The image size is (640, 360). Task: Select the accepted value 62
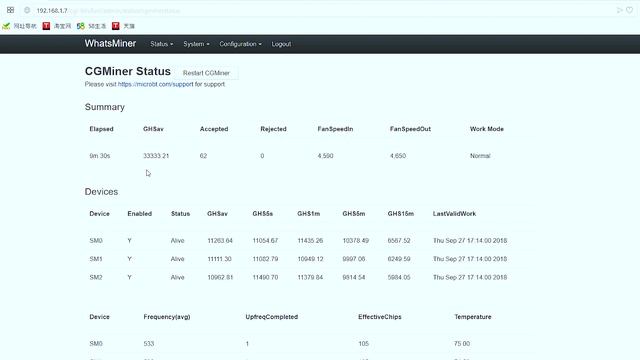pyautogui.click(x=203, y=156)
